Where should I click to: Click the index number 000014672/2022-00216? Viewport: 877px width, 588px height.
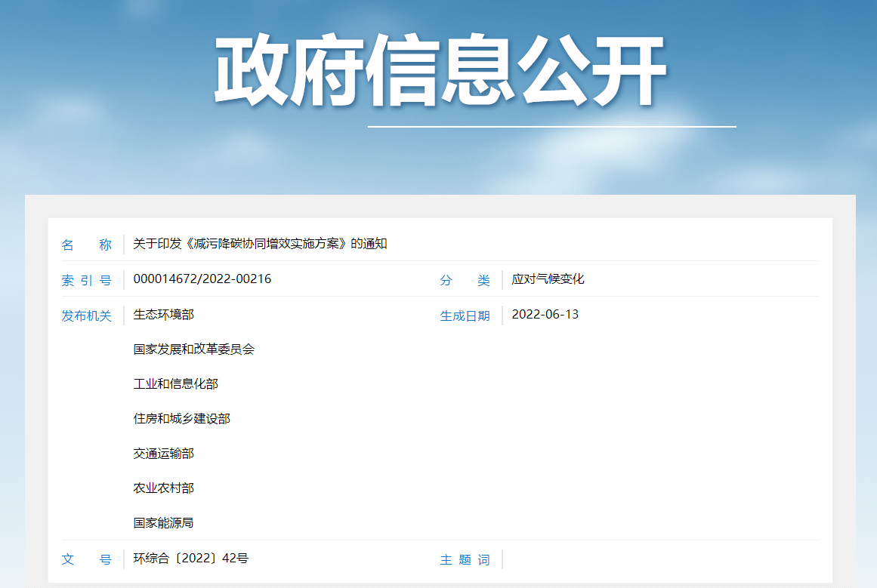pyautogui.click(x=202, y=279)
